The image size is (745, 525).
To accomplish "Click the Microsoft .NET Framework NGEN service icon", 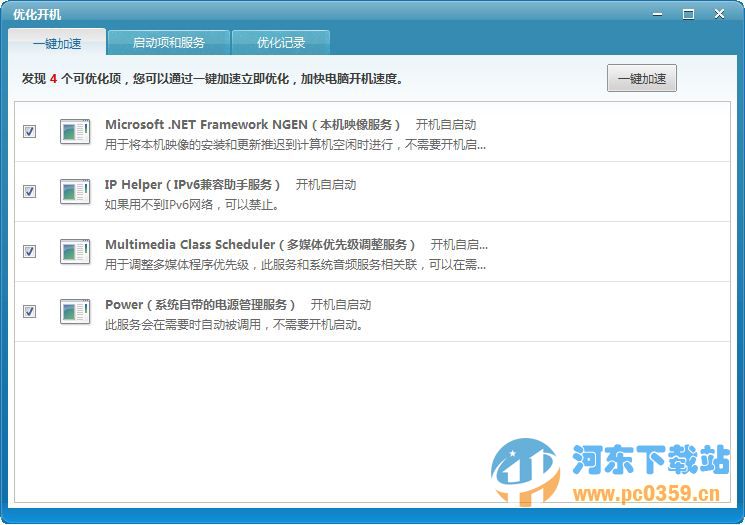I will click(75, 131).
